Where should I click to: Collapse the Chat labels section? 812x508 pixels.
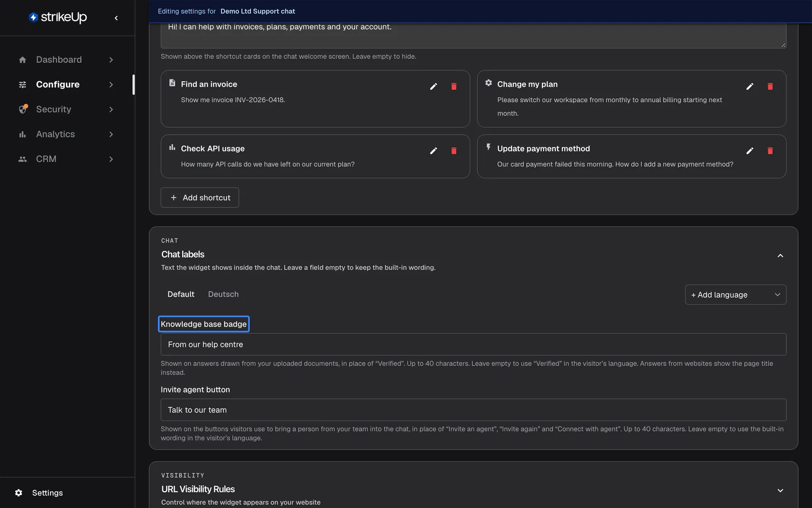(x=780, y=256)
